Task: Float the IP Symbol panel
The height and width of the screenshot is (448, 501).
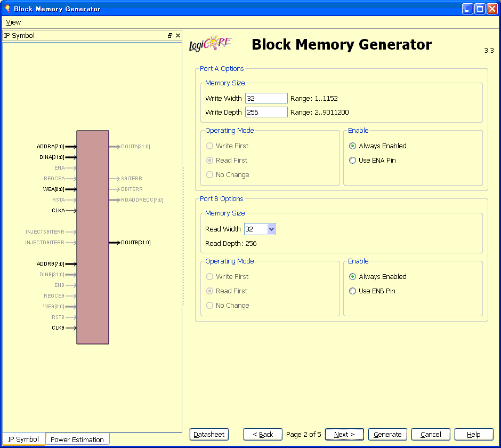Action: coord(170,36)
